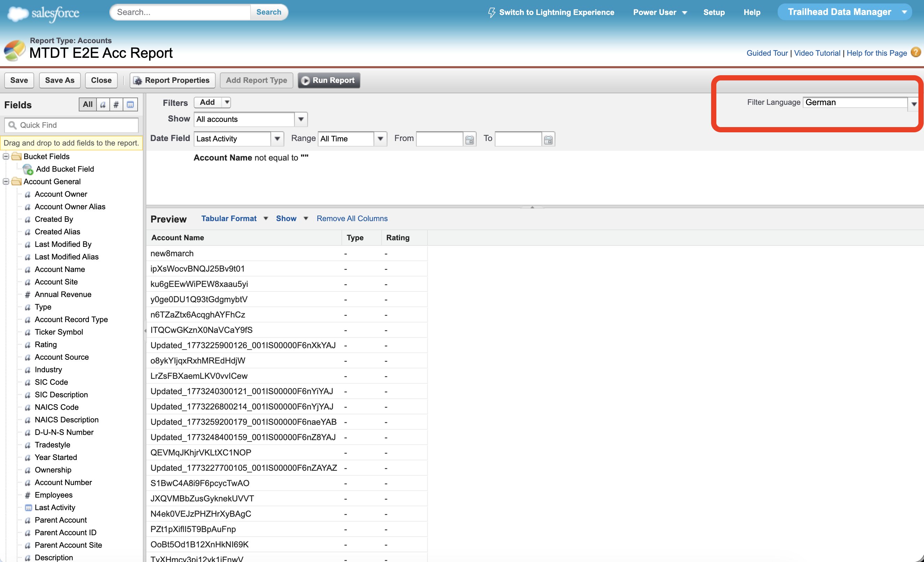Click the header Search input field
Screen dimensions: 924x562
181,12
